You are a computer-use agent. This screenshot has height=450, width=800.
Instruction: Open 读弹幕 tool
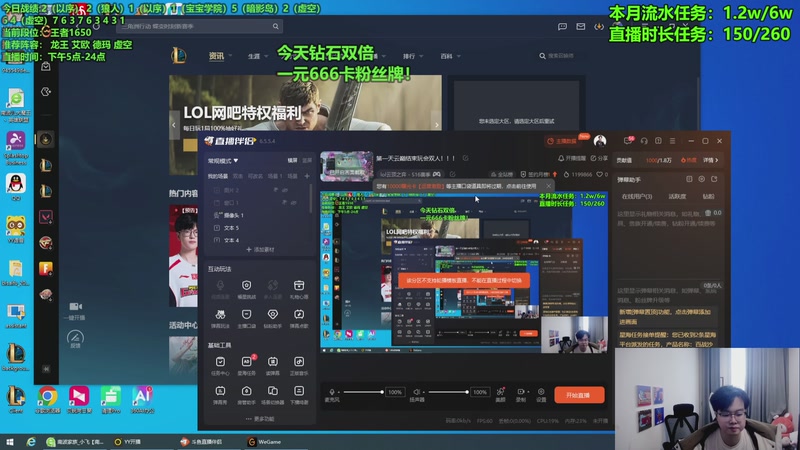(272, 365)
